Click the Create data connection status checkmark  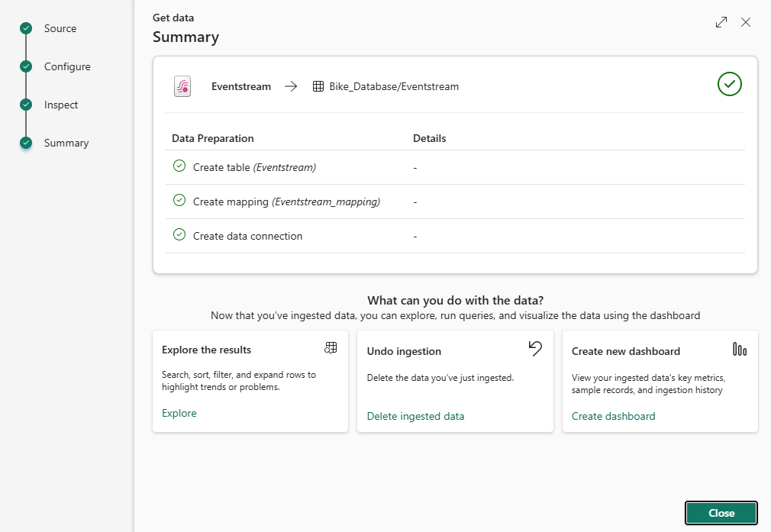179,234
